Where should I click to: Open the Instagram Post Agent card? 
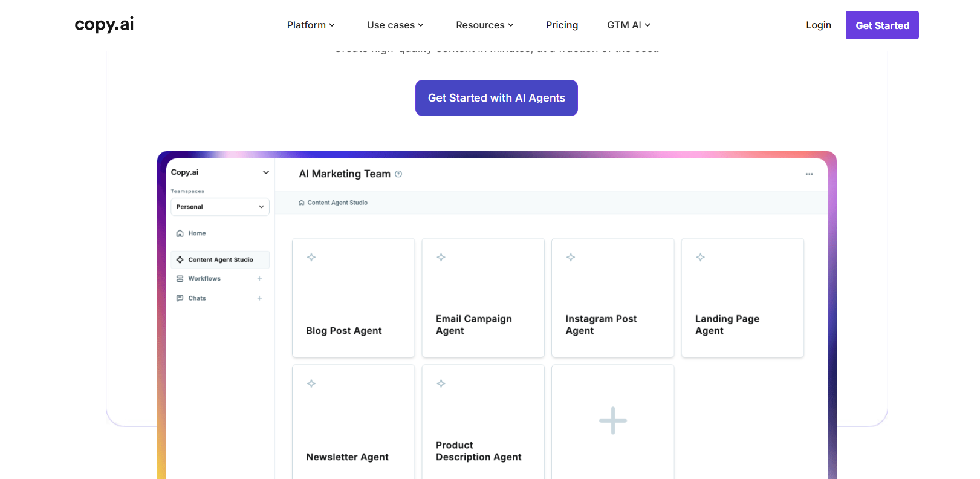pyautogui.click(x=613, y=298)
